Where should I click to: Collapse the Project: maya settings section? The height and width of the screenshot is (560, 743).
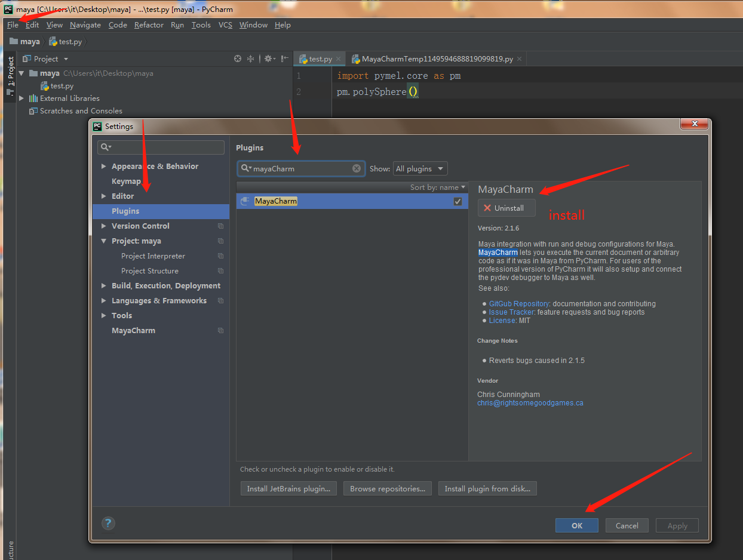click(x=104, y=241)
